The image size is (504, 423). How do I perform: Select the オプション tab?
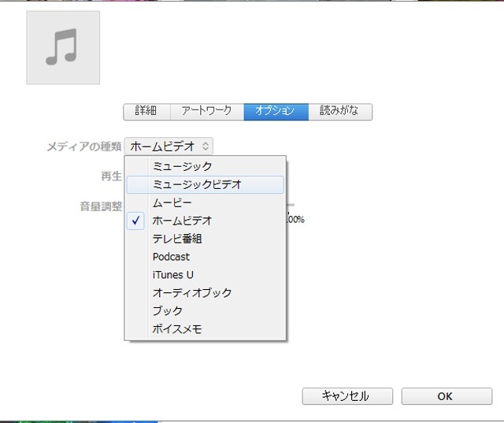(x=276, y=111)
